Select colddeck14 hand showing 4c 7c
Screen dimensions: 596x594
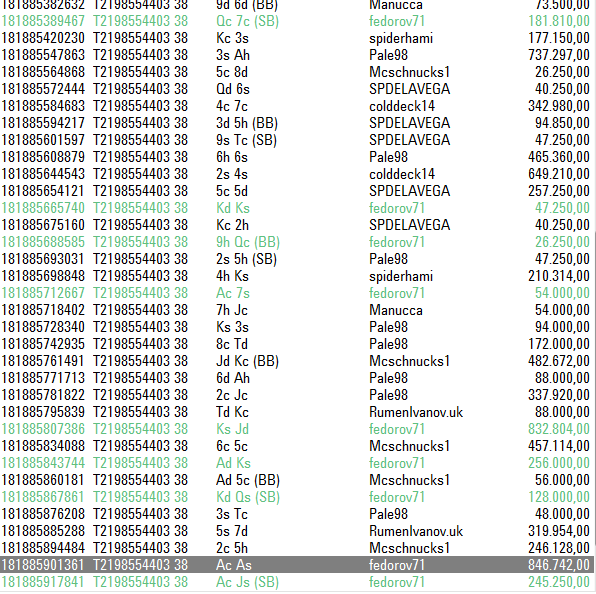296,106
